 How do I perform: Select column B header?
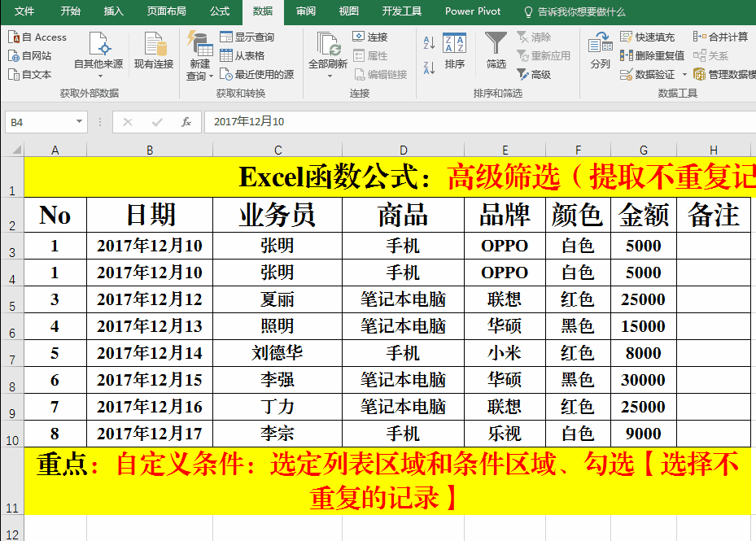click(150, 150)
